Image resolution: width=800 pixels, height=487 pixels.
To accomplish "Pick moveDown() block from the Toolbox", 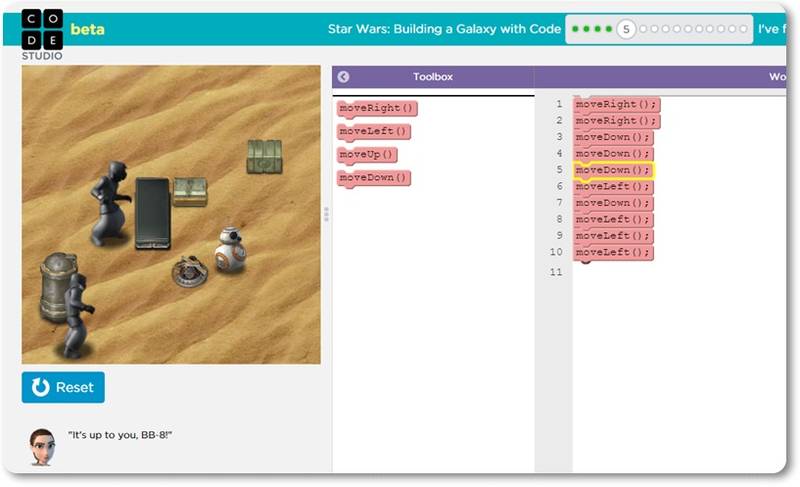I will click(x=373, y=178).
